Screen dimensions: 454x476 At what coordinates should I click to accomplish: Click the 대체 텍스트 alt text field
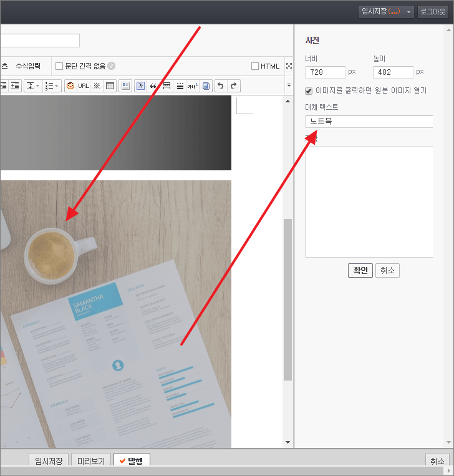pos(369,122)
